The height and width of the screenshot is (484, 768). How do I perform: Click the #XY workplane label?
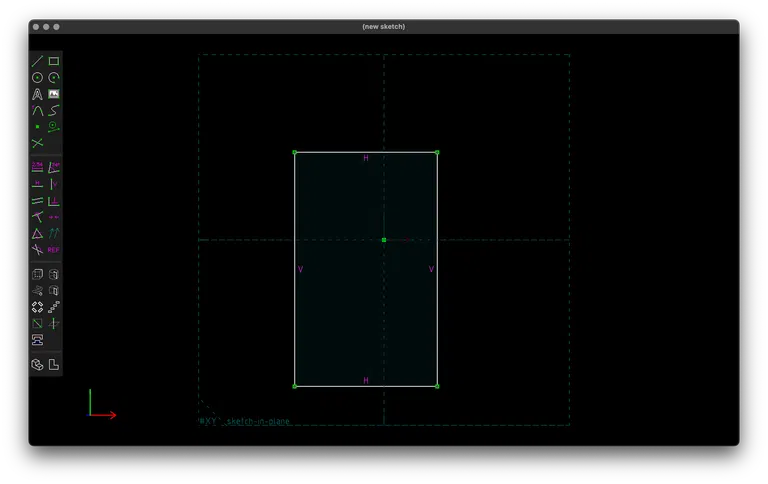[x=208, y=421]
